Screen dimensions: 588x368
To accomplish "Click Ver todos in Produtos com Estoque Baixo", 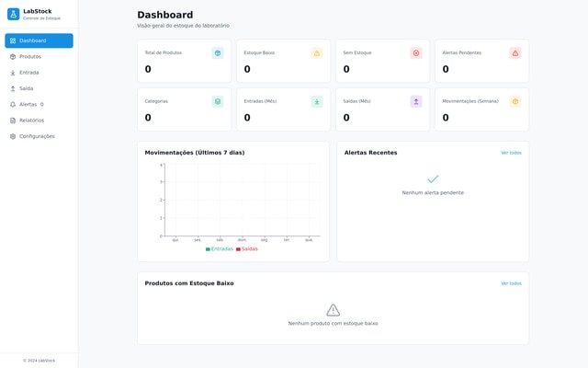I will (511, 283).
